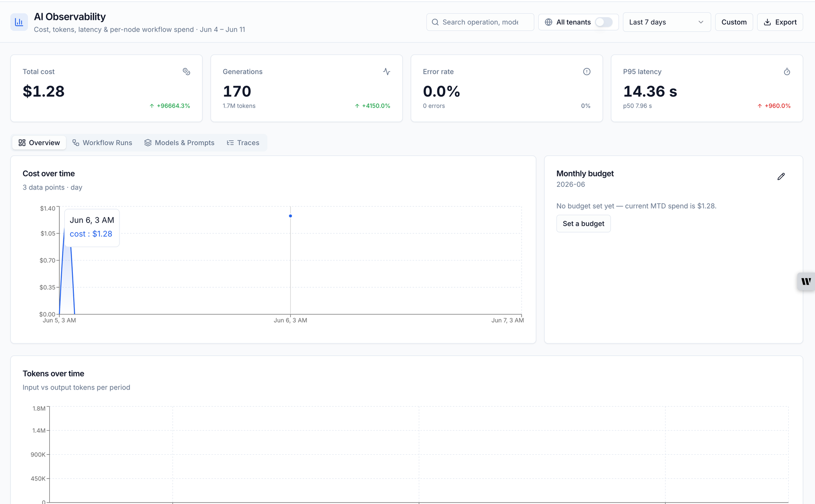Click the p50 7.96 s label
Viewport: 815px width, 504px height.
tap(638, 106)
